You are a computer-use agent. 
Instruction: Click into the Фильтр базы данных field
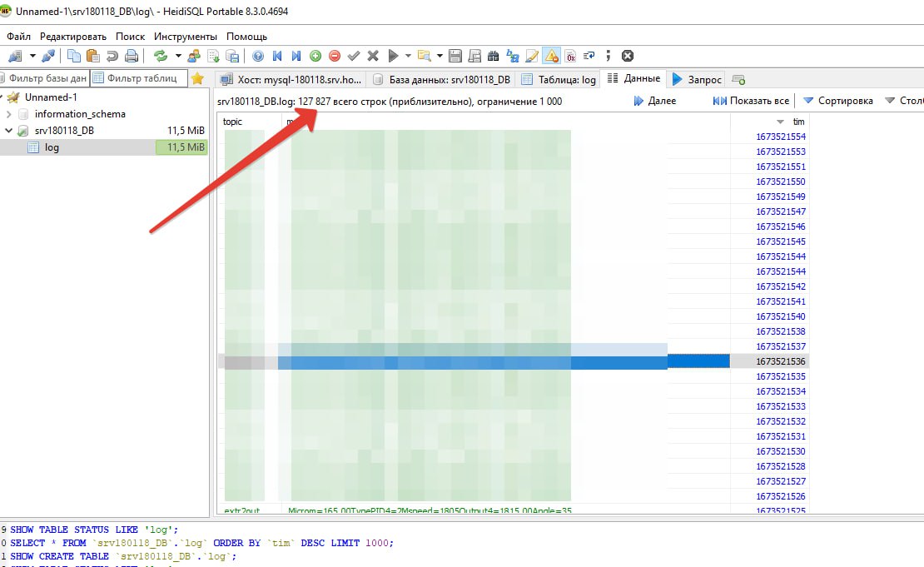pyautogui.click(x=44, y=78)
